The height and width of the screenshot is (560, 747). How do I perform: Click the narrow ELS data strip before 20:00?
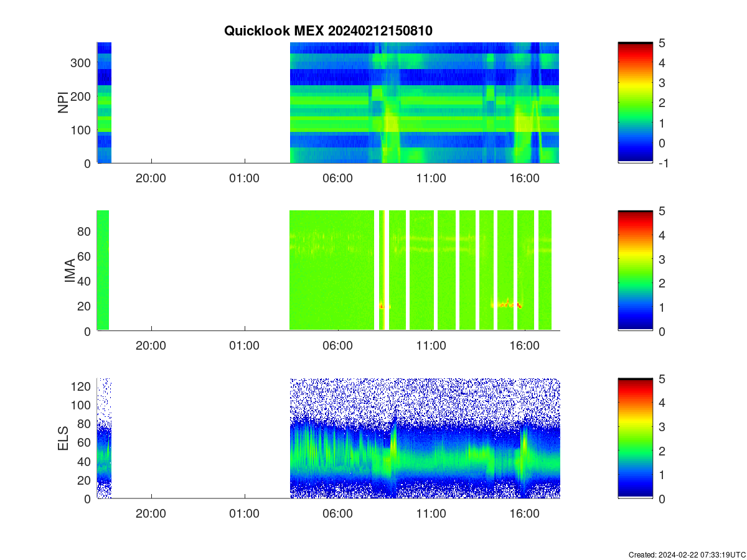[104, 438]
